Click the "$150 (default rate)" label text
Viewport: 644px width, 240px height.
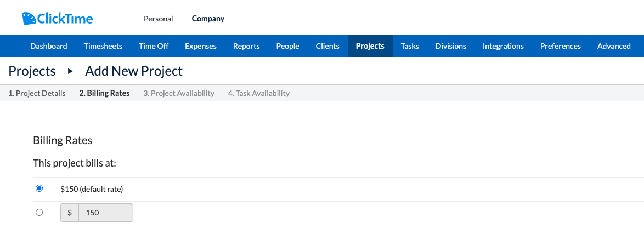coord(92,189)
